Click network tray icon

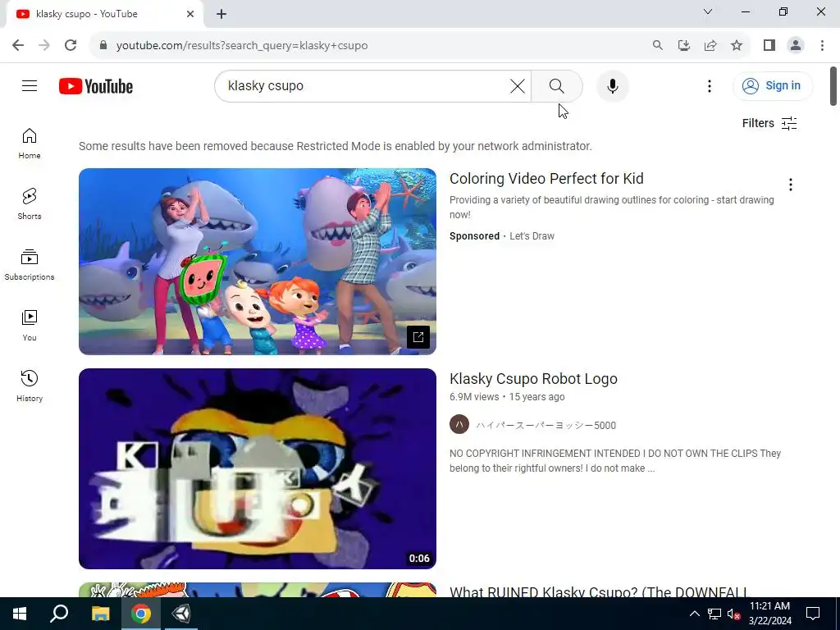714,614
